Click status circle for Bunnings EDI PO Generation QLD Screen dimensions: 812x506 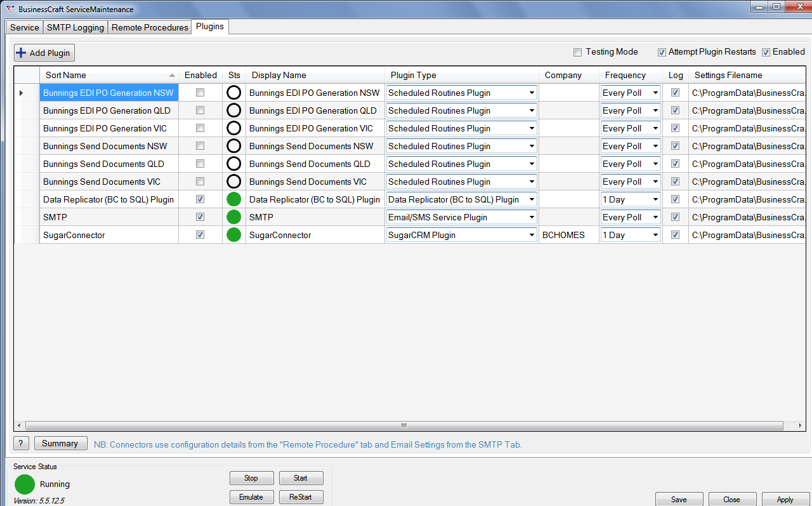234,110
